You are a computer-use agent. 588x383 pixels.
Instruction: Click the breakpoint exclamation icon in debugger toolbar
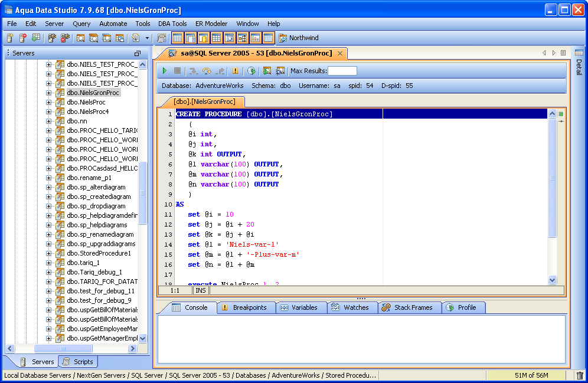pos(235,71)
